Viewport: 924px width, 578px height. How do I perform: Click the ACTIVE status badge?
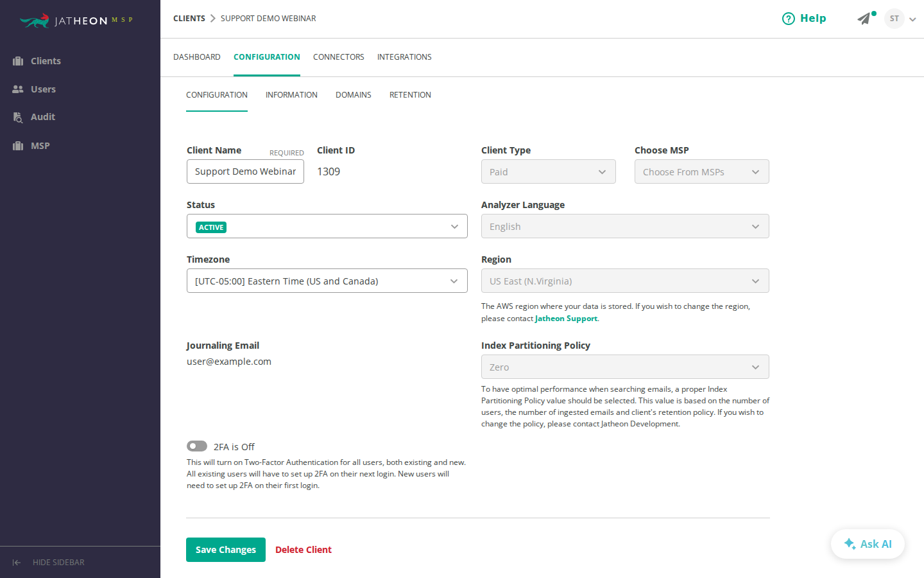[x=211, y=227]
